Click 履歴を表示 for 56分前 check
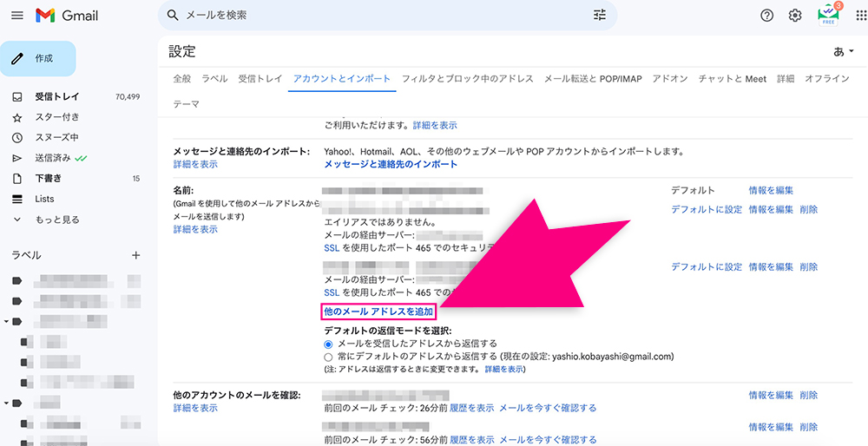868x446 pixels. coord(472,440)
